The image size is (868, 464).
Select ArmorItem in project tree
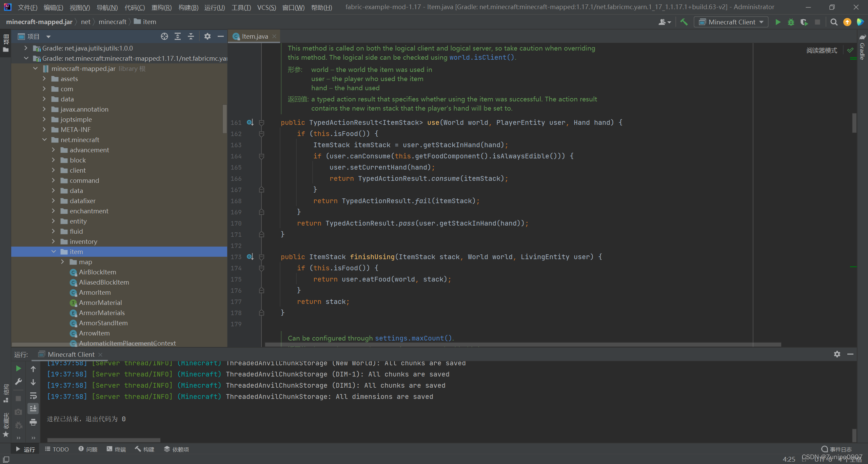tap(93, 292)
